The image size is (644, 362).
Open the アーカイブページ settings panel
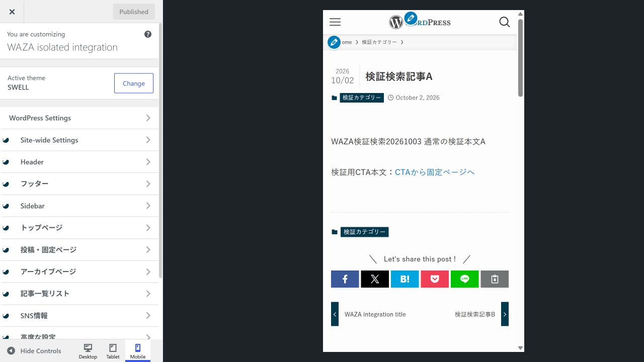point(79,271)
